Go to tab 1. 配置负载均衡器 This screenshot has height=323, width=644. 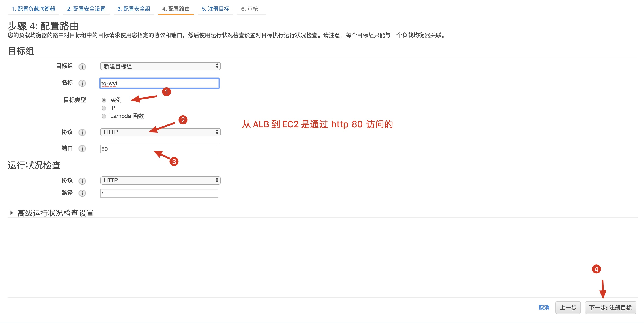click(x=33, y=9)
